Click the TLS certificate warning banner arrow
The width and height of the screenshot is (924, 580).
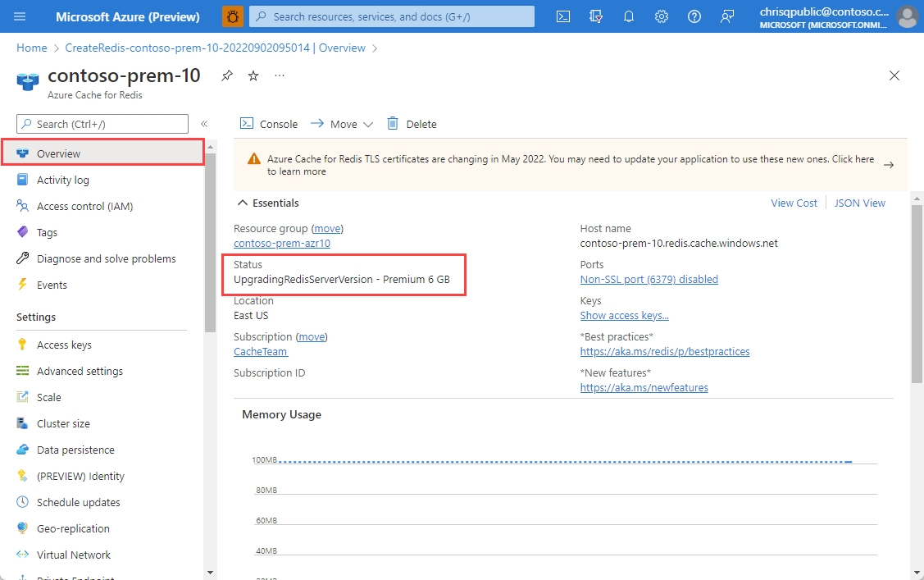click(888, 165)
